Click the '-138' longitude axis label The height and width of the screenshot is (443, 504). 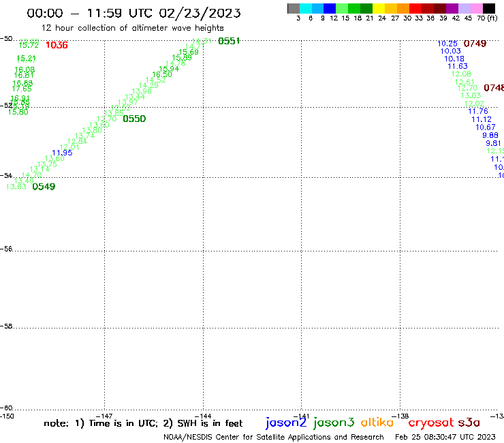tap(400, 416)
